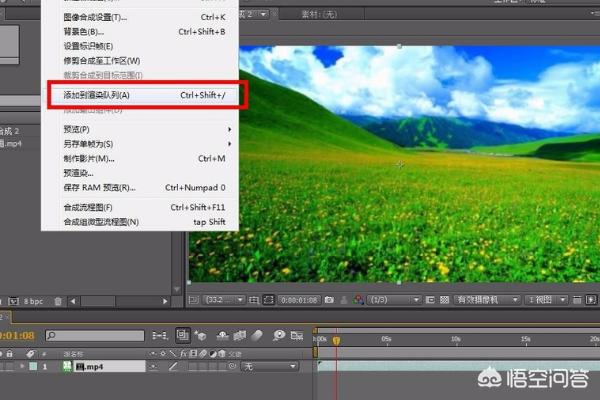Toggle the Live Update button
Screen dimensions: 600x400
(x=183, y=335)
